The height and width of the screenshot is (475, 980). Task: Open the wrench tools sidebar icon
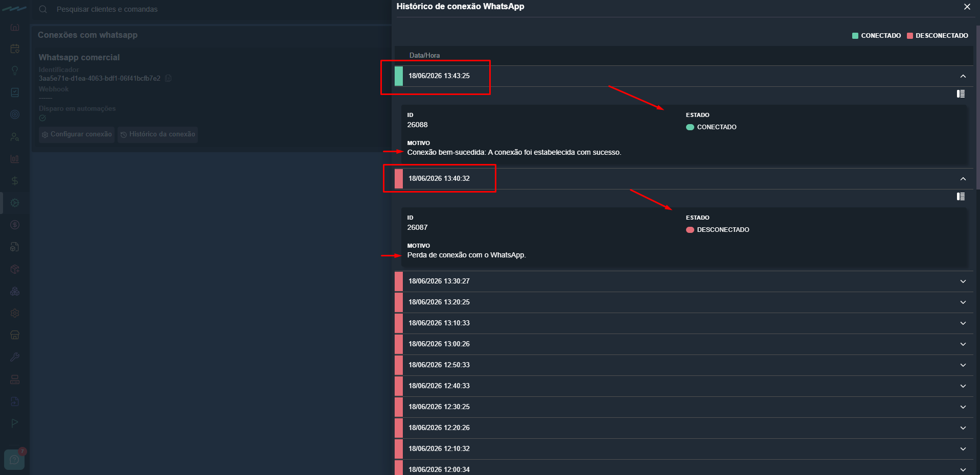point(15,357)
